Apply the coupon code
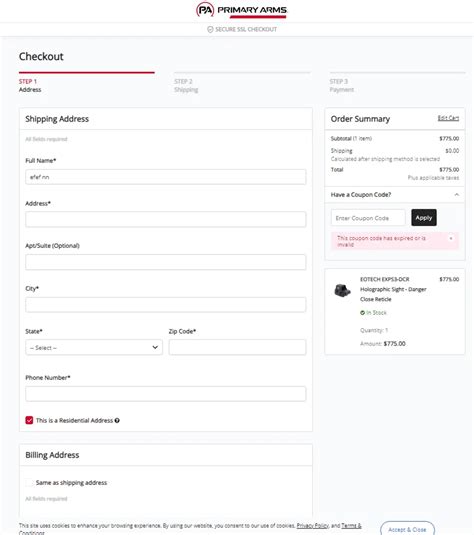The width and height of the screenshot is (474, 535). pyautogui.click(x=424, y=218)
